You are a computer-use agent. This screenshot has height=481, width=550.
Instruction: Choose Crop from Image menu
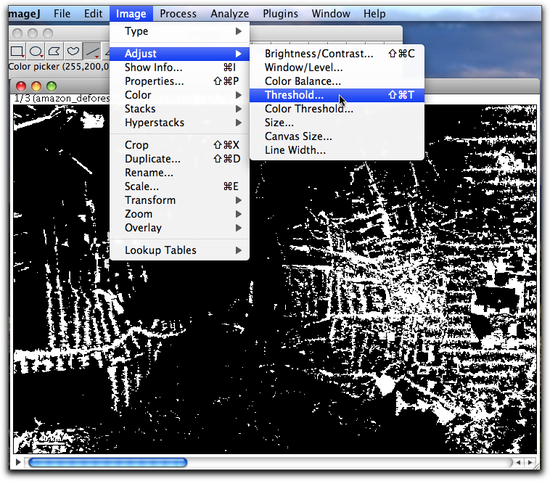[180, 145]
